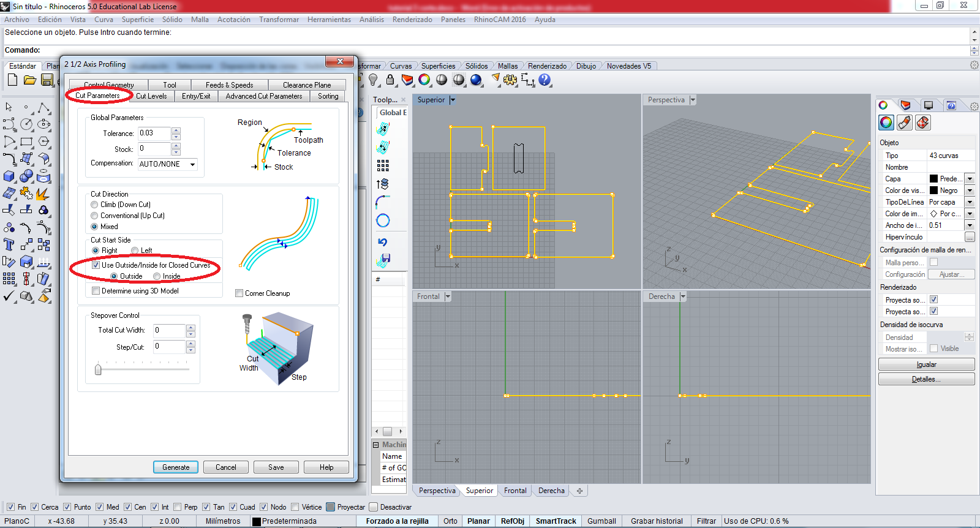Click the blue question mark help icon
The image size is (980, 528).
point(545,80)
